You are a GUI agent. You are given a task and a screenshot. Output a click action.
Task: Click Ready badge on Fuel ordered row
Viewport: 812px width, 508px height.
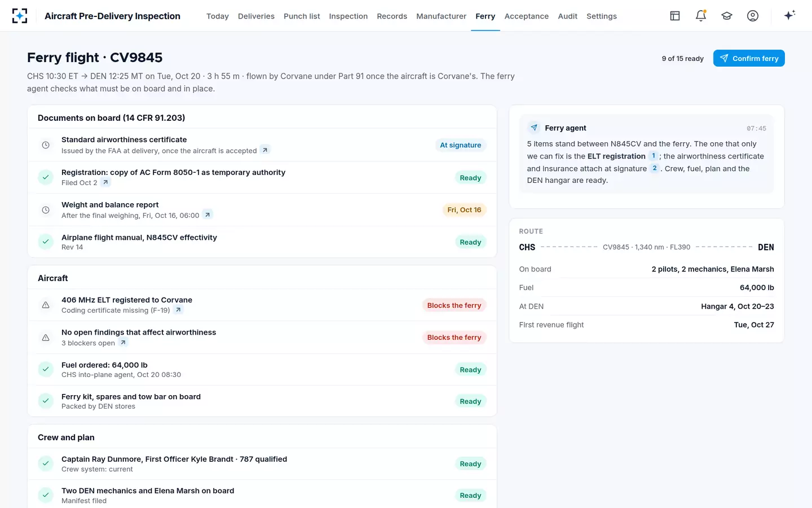coord(470,370)
